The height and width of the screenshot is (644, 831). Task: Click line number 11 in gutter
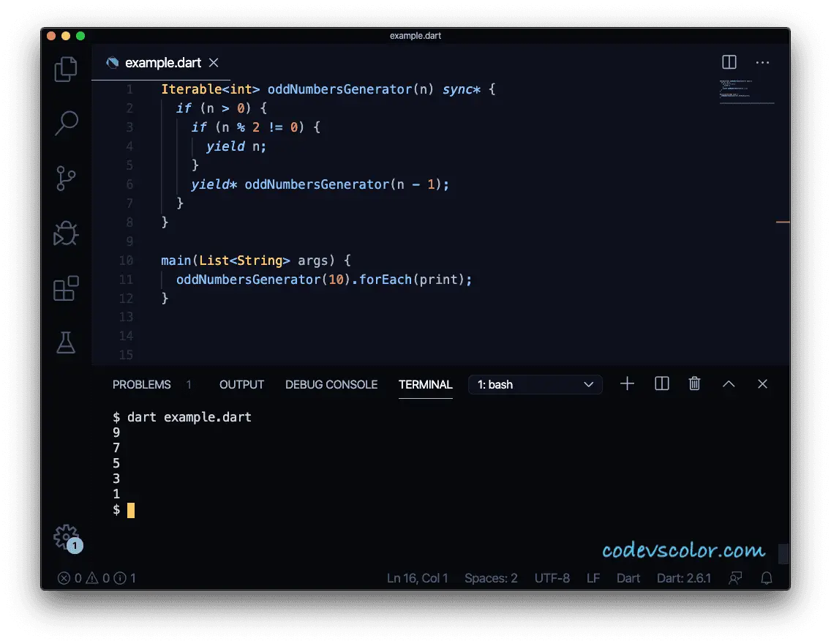pos(126,280)
